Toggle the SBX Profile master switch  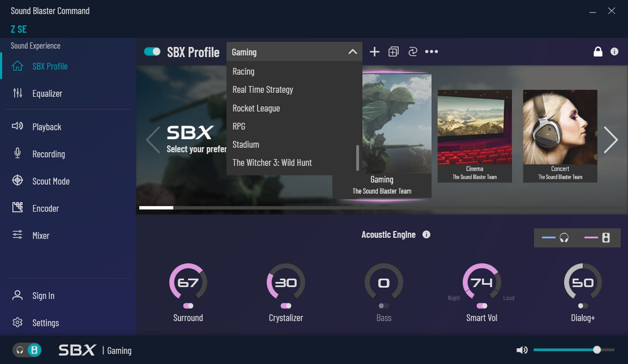[152, 52]
